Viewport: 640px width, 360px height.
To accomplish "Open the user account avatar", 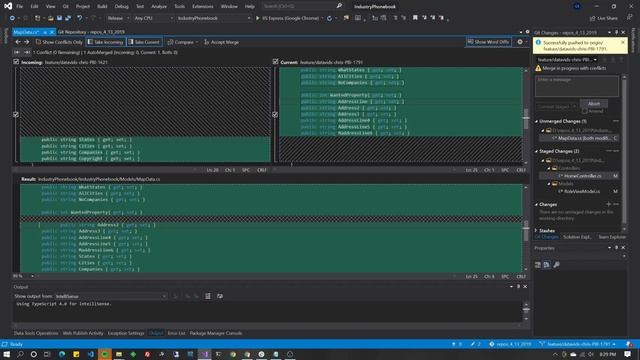I will 577,6.
